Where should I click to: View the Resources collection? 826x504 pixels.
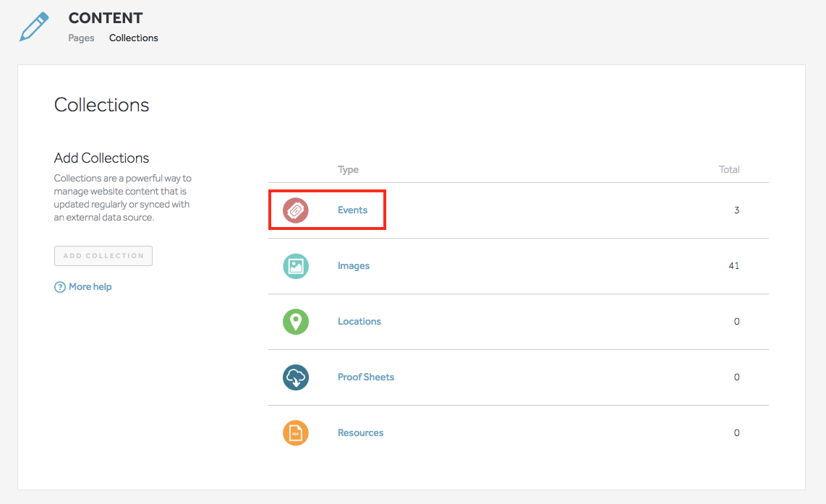361,433
